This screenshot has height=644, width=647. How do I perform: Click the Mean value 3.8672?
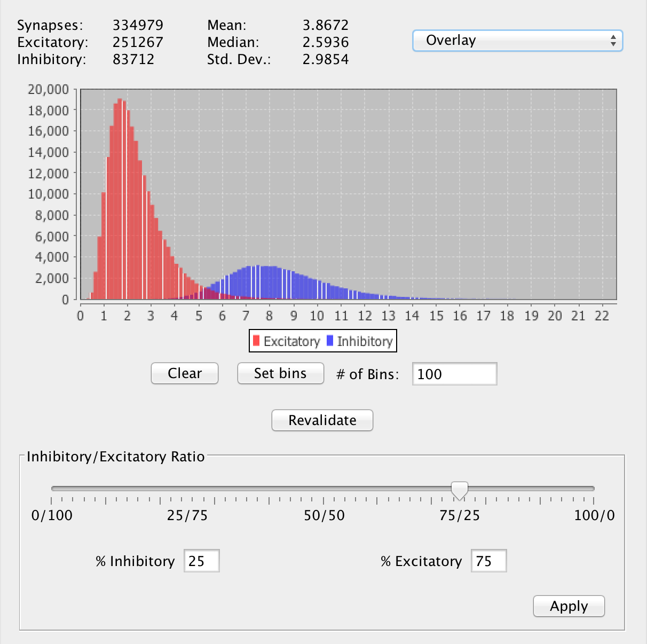pos(325,25)
